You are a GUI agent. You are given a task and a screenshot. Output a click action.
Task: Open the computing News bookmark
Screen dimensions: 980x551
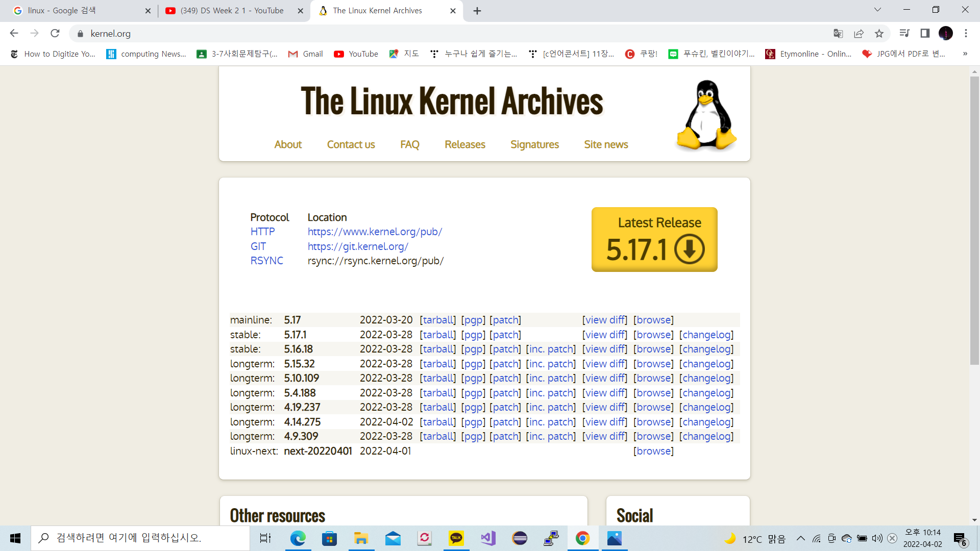click(146, 54)
